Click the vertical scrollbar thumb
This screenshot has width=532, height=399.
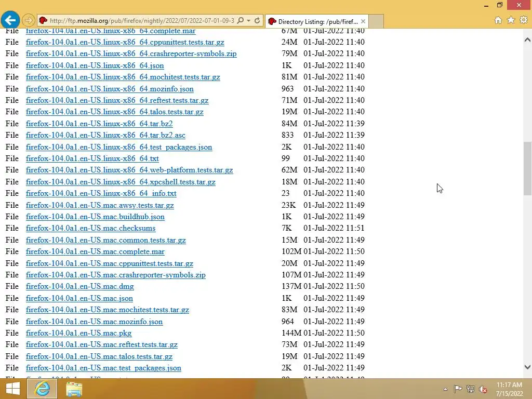(527, 169)
